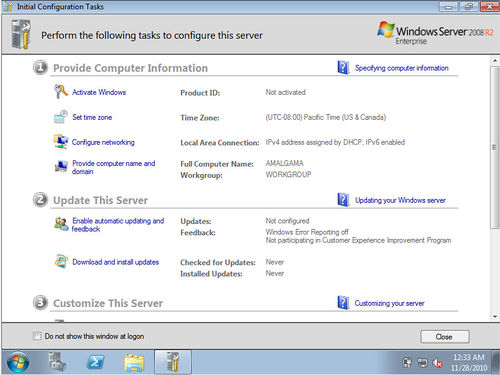Open Enable automatic updating and feedback link

click(x=118, y=225)
